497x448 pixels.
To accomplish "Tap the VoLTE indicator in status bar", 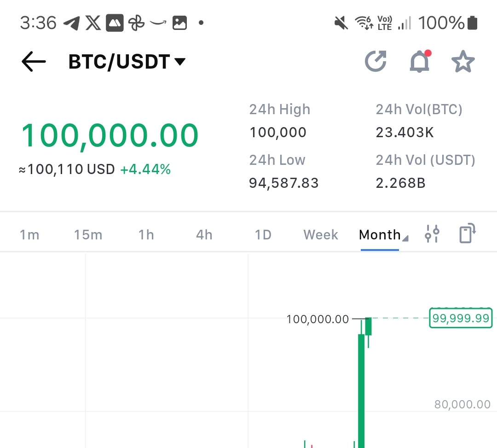I will point(385,23).
